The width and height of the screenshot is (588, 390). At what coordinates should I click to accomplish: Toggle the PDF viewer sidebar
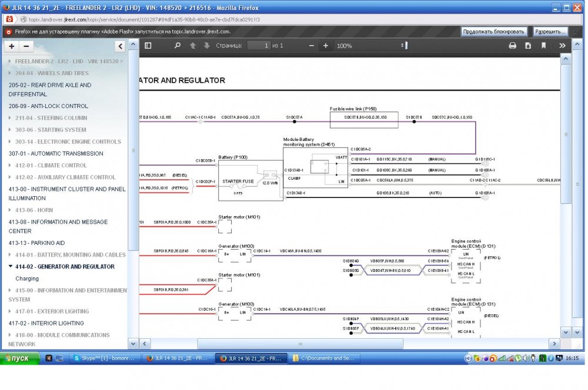coord(148,46)
